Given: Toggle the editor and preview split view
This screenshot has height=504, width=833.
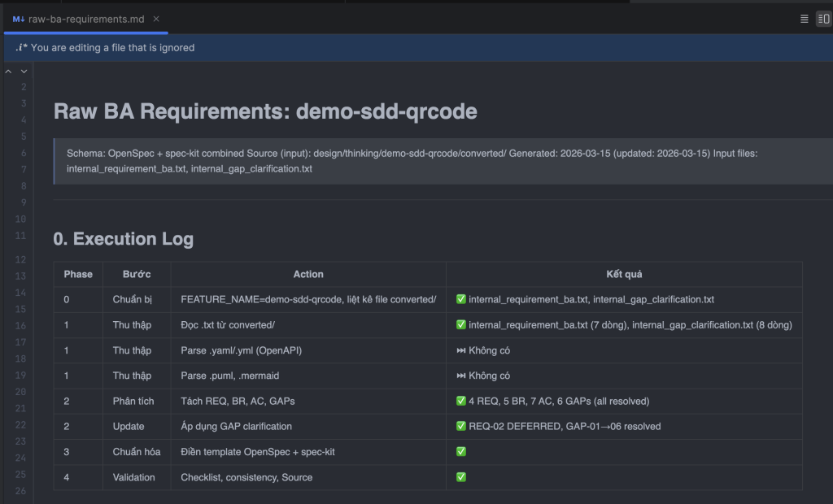Looking at the screenshot, I should coord(822,19).
